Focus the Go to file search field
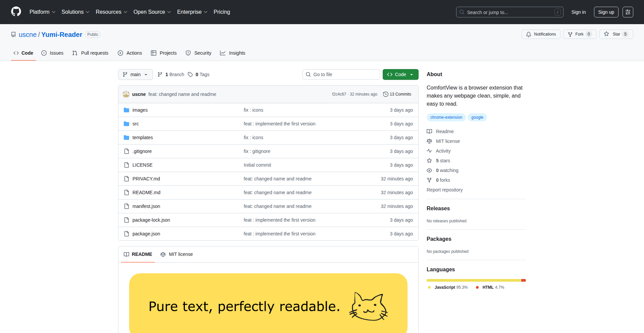644x333 pixels. coord(341,74)
